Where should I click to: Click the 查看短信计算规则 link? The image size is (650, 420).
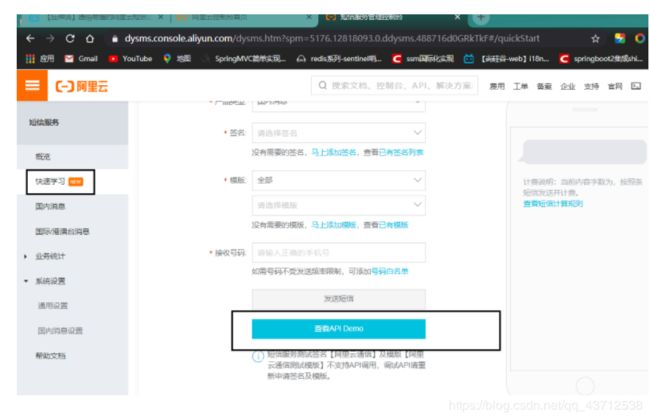pyautogui.click(x=553, y=204)
